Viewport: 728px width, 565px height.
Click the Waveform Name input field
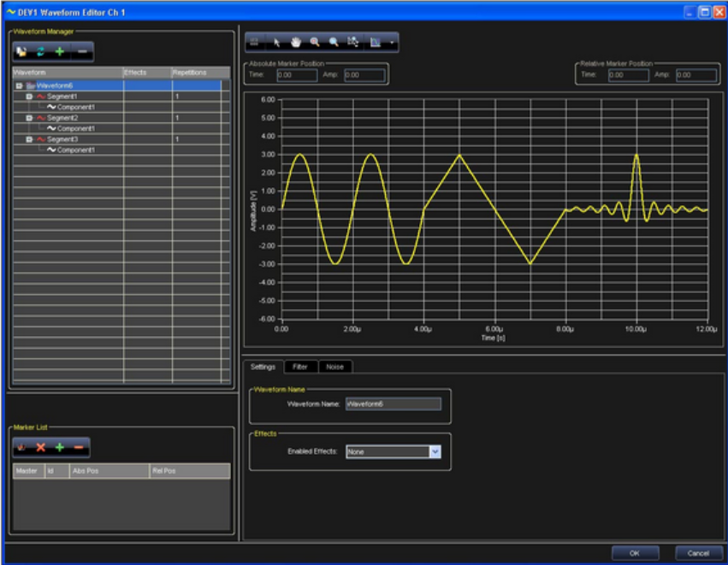pyautogui.click(x=393, y=403)
